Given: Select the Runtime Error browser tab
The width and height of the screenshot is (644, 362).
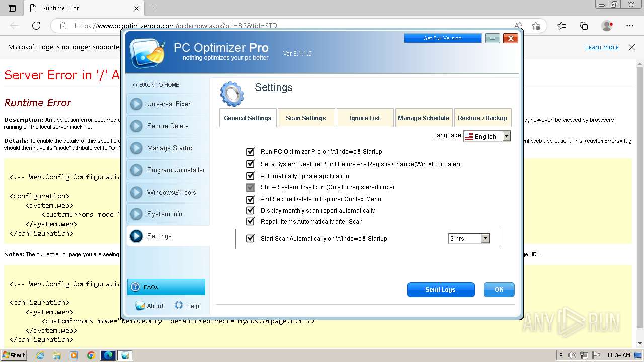Looking at the screenshot, I should (84, 8).
